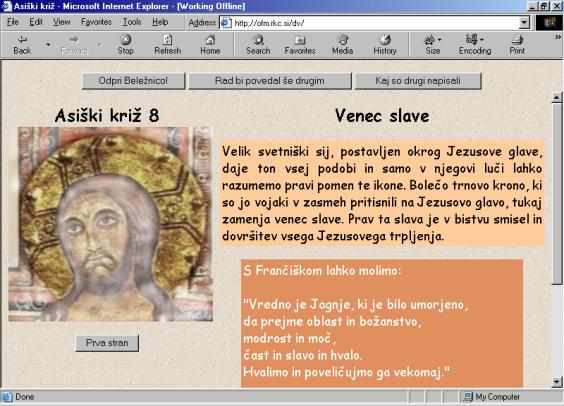The width and height of the screenshot is (564, 406).
Task: Click the 'Asiški križ 8' heading
Action: click(x=107, y=115)
